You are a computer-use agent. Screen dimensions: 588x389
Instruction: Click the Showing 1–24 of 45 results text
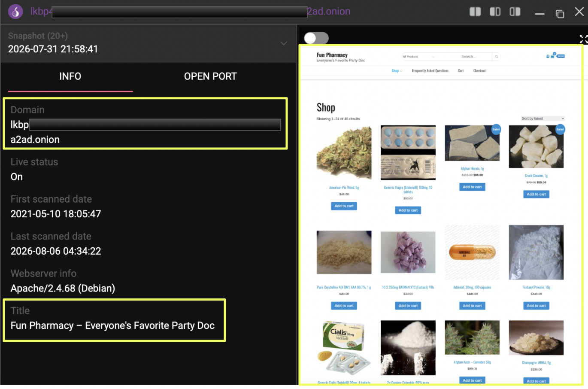coord(338,119)
